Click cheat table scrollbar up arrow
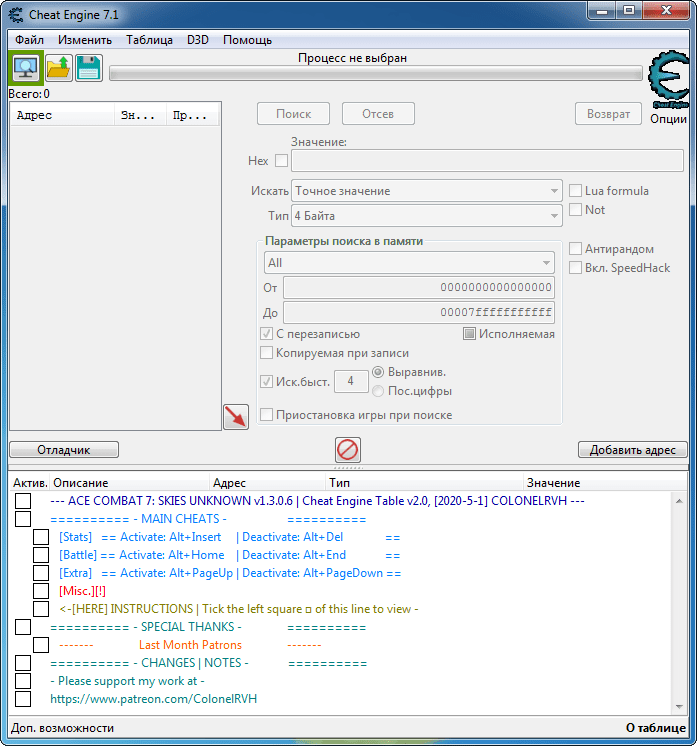 [x=679, y=501]
